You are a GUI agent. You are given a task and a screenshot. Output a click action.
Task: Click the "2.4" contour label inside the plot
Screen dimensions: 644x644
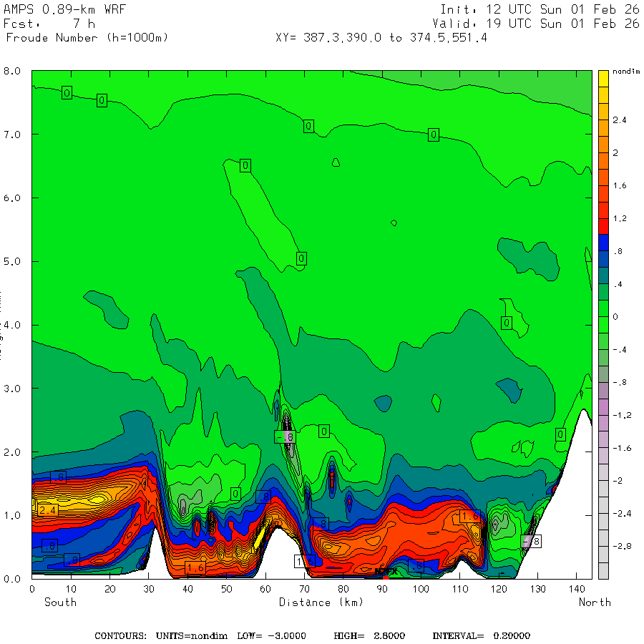pyautogui.click(x=48, y=510)
